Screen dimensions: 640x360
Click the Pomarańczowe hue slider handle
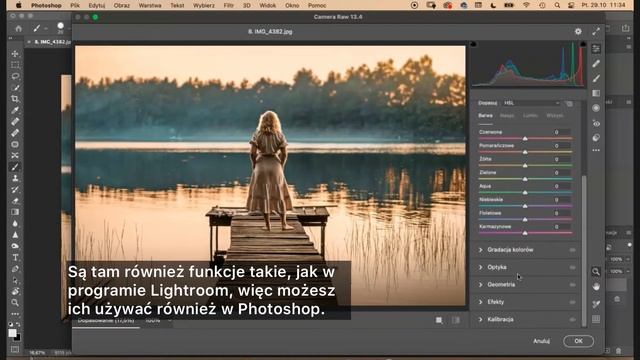[x=525, y=152]
